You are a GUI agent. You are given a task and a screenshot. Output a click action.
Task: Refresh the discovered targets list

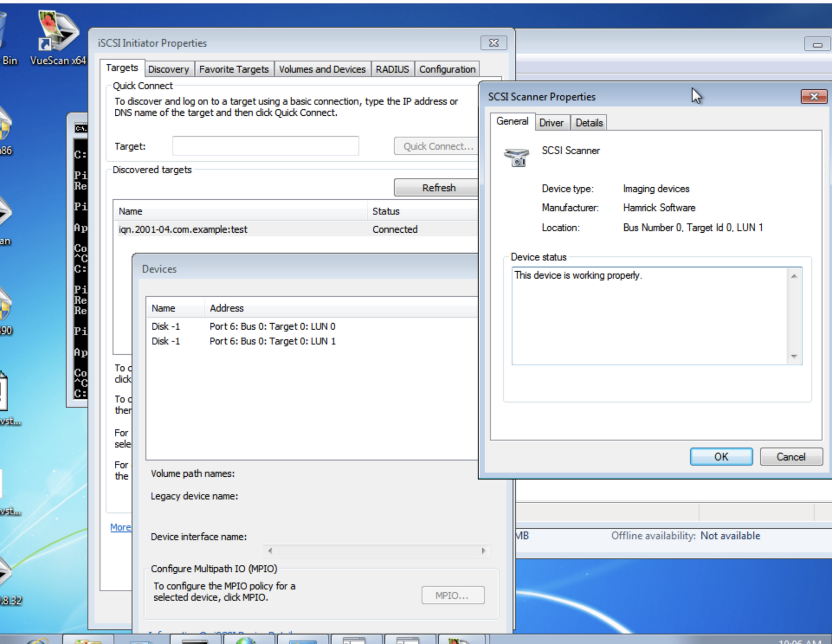(x=438, y=188)
